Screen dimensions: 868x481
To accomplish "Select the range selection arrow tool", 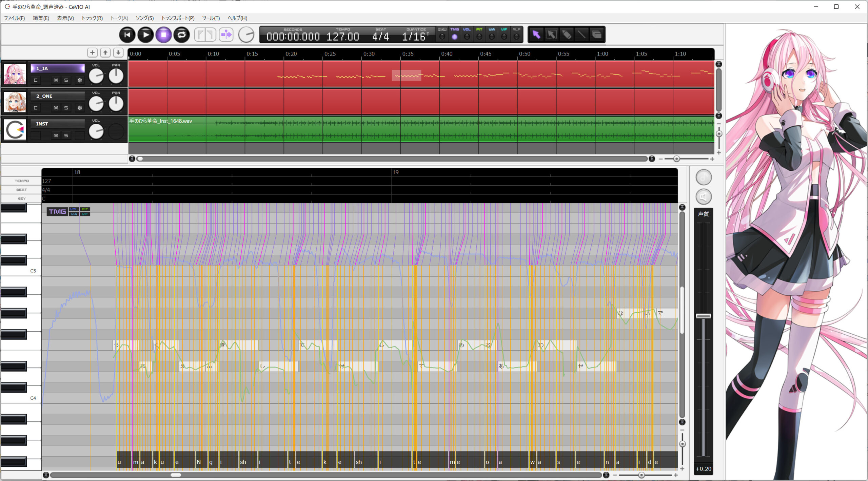I will coord(551,35).
